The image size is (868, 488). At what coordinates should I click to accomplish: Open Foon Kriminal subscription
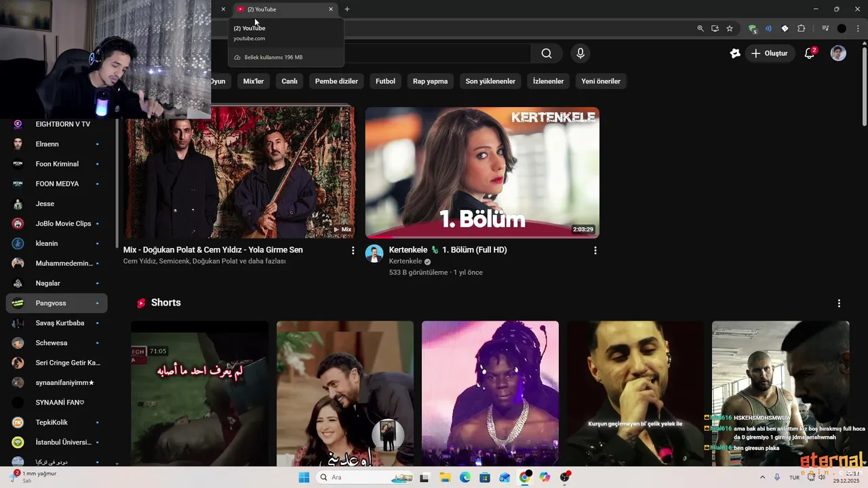click(x=57, y=164)
